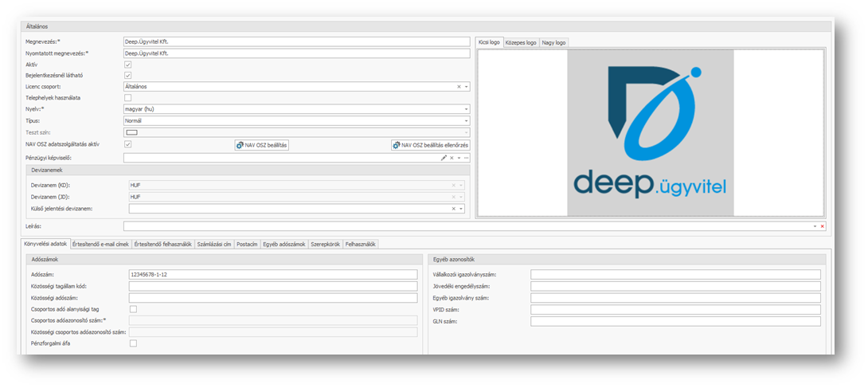Select the Nagy logo tab
Screen dimensions: 868x388
(x=553, y=42)
